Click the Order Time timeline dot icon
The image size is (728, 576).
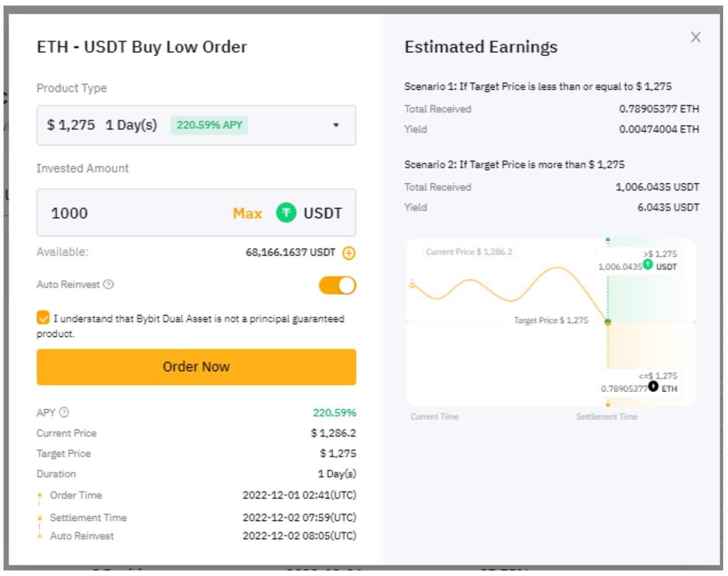[x=39, y=495]
